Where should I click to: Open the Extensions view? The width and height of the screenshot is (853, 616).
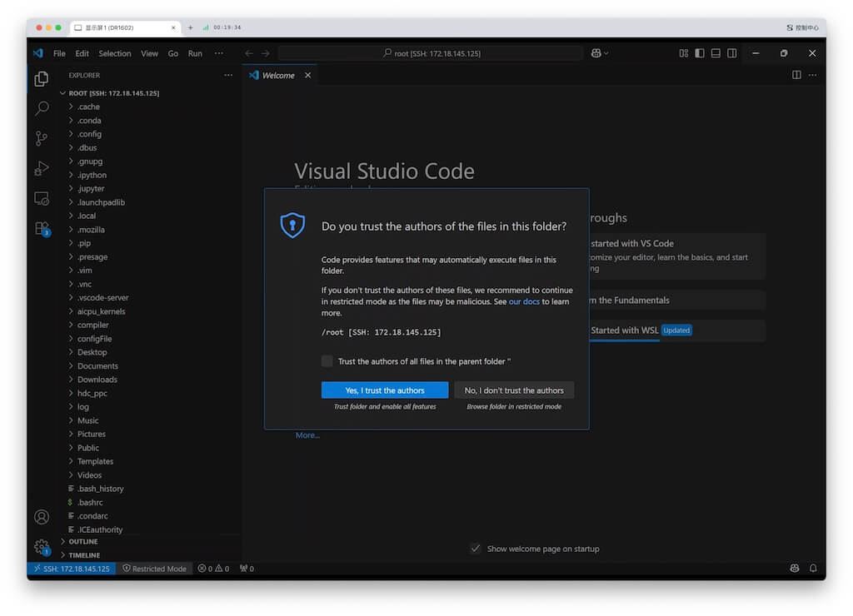41,228
